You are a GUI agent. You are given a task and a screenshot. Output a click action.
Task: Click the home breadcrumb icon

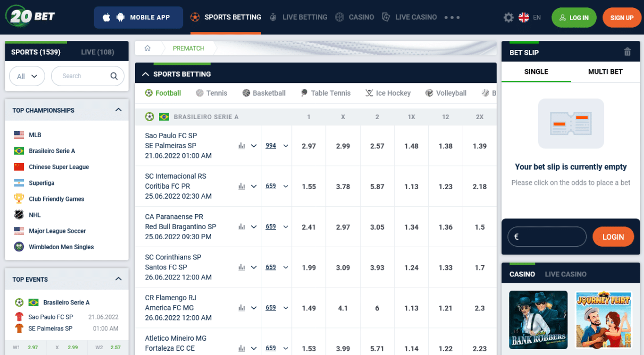[148, 48]
